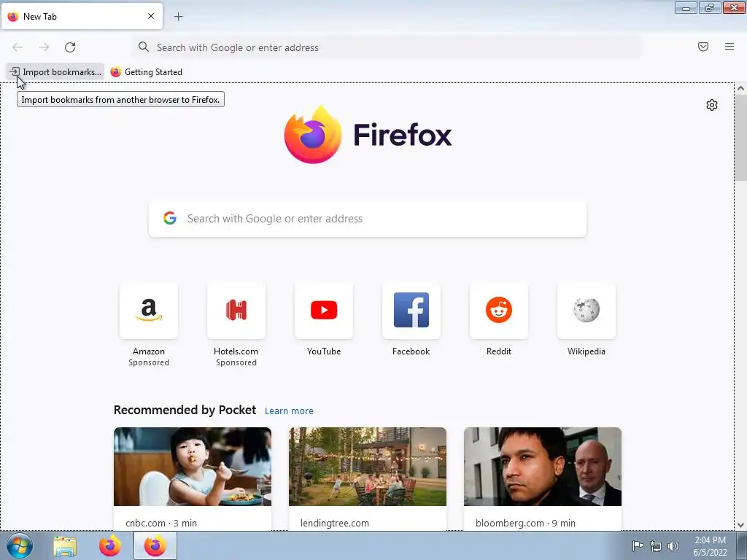Click the Learn more Pocket link
Screen dimensions: 747x560
(x=289, y=411)
